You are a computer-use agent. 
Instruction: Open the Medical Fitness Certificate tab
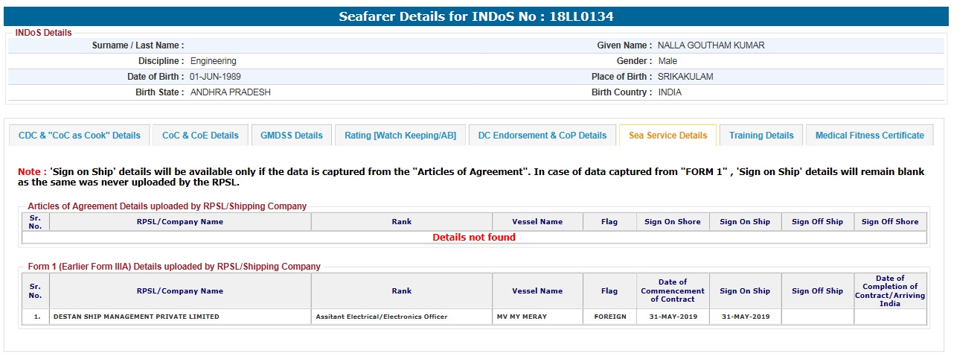click(x=869, y=136)
